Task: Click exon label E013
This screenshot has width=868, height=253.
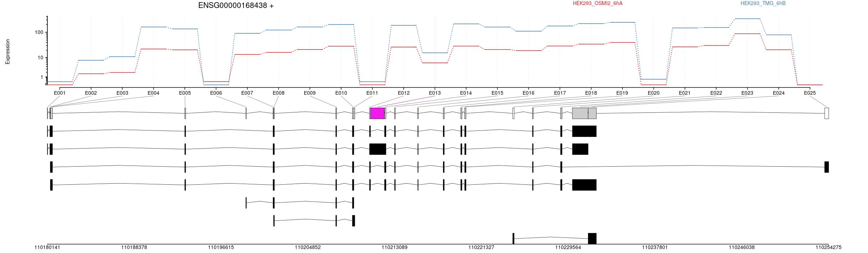Action: coord(435,93)
